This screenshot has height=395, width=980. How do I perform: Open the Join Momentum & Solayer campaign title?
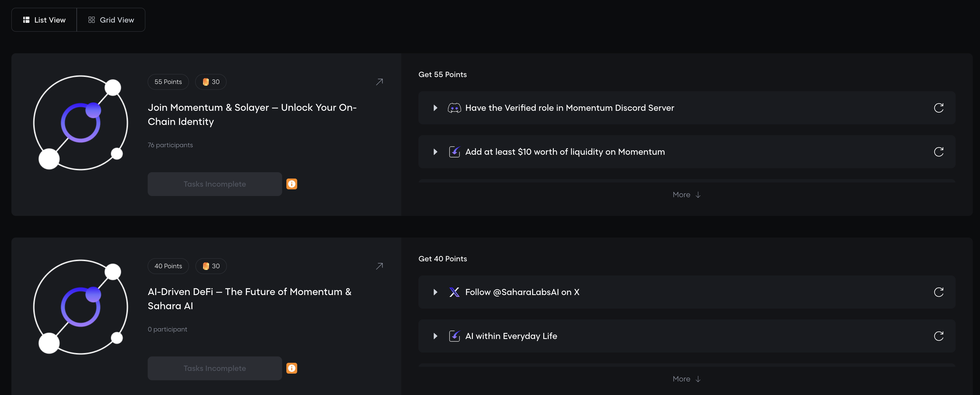pyautogui.click(x=252, y=114)
